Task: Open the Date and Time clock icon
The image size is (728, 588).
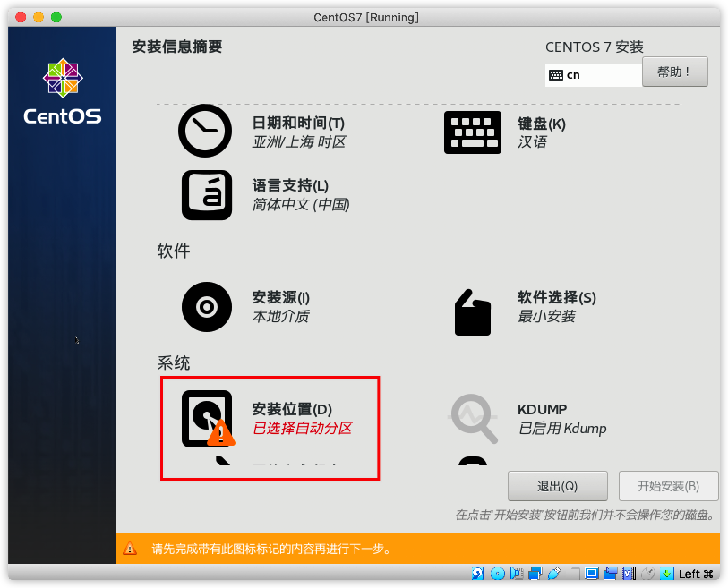Action: tap(205, 131)
